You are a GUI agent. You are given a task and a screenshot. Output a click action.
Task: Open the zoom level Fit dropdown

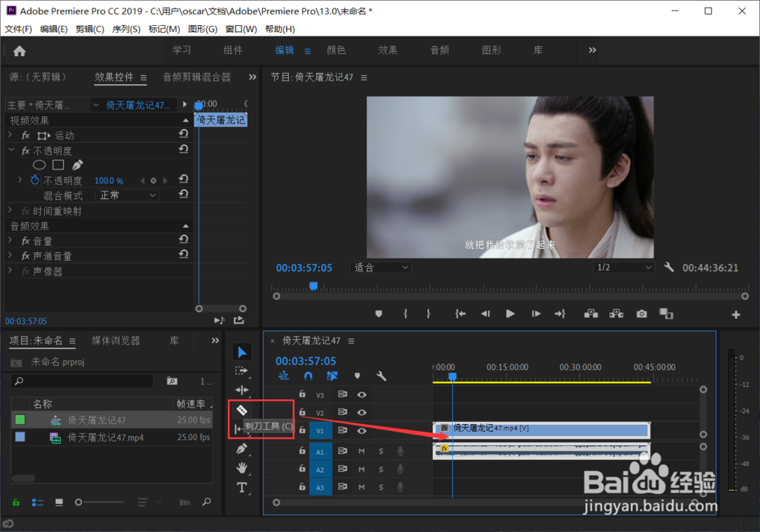tap(381, 268)
